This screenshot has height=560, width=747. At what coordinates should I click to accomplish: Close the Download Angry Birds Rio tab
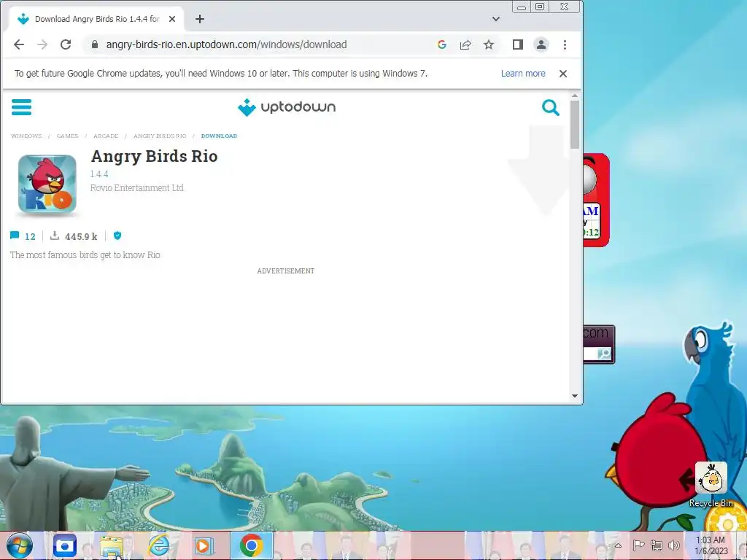172,19
